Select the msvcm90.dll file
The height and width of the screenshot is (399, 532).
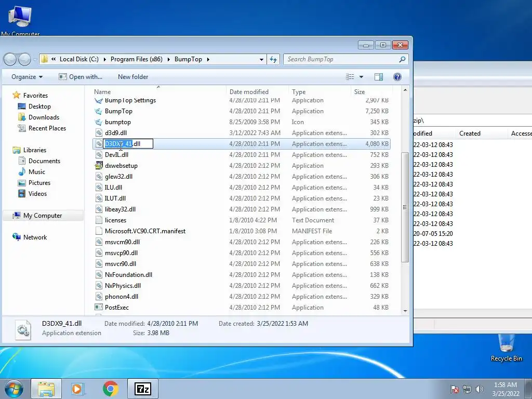[x=122, y=242]
